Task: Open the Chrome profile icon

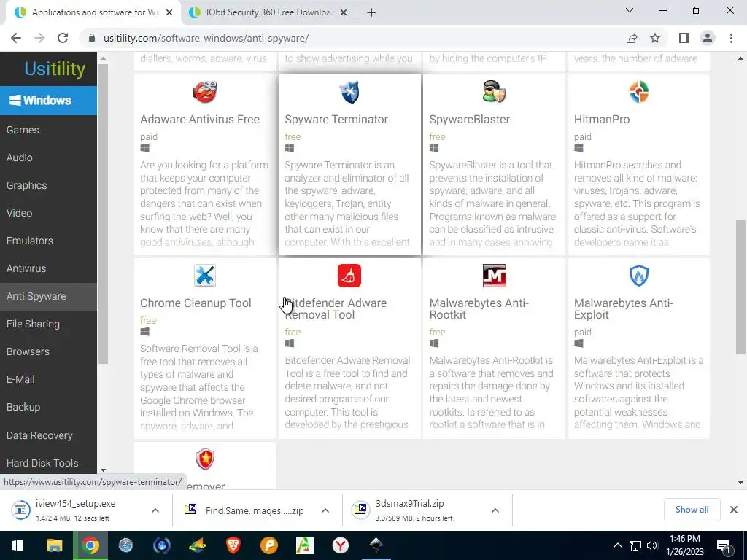Action: tap(708, 38)
